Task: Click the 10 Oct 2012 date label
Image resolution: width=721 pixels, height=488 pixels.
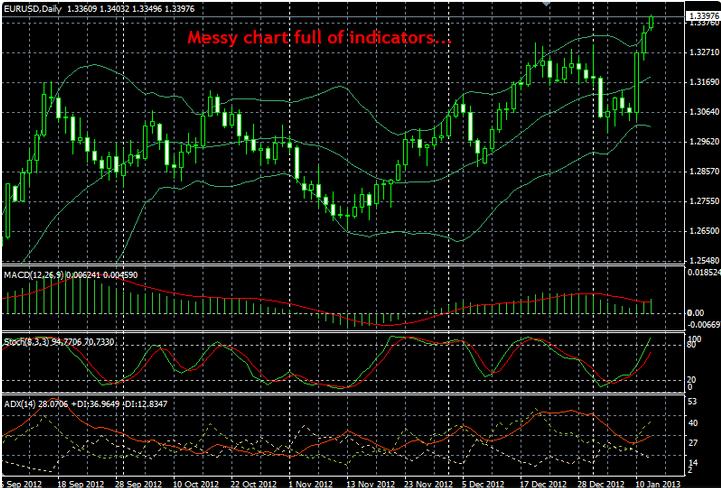Action: point(195,483)
